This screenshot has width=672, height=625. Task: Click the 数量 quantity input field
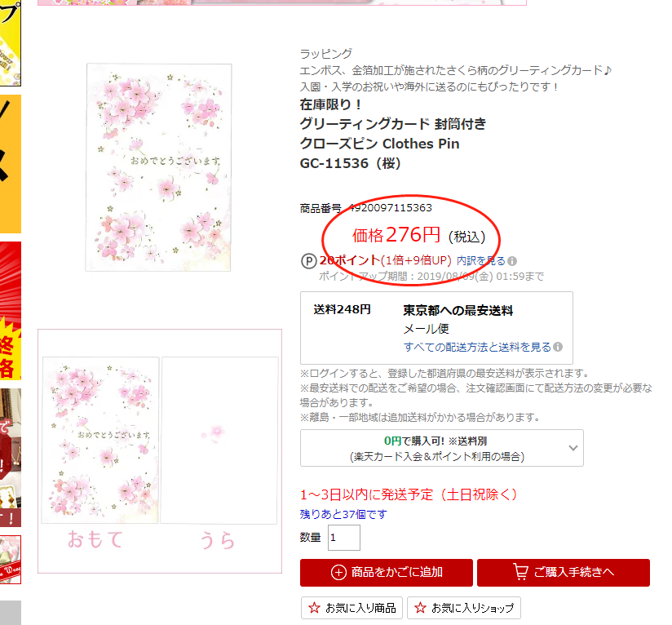click(x=343, y=538)
